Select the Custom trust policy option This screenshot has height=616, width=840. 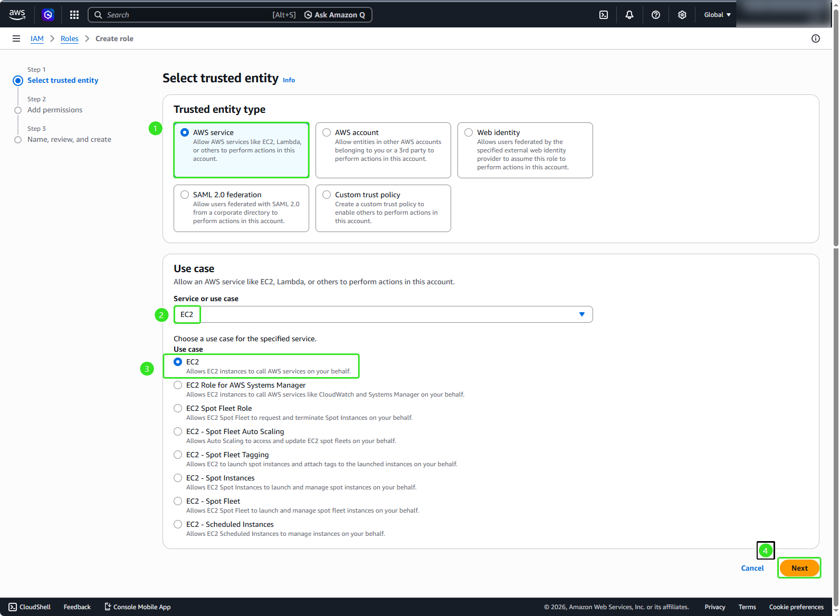(383, 208)
